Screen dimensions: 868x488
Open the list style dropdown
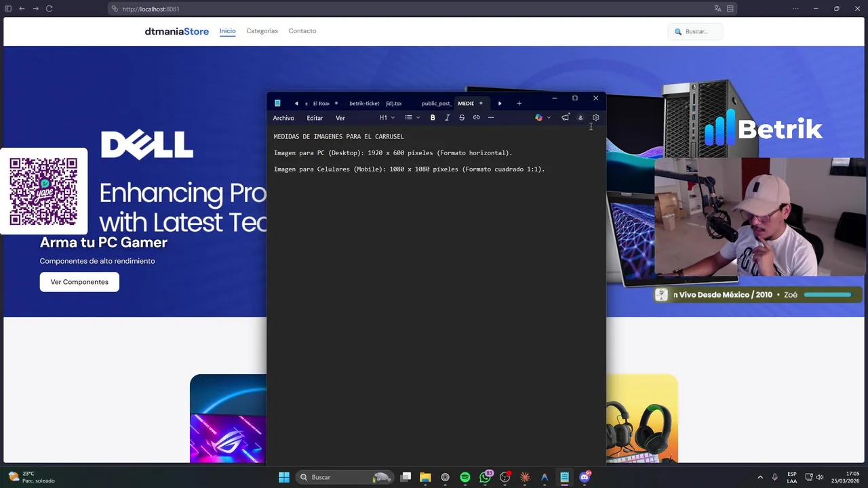pos(412,118)
